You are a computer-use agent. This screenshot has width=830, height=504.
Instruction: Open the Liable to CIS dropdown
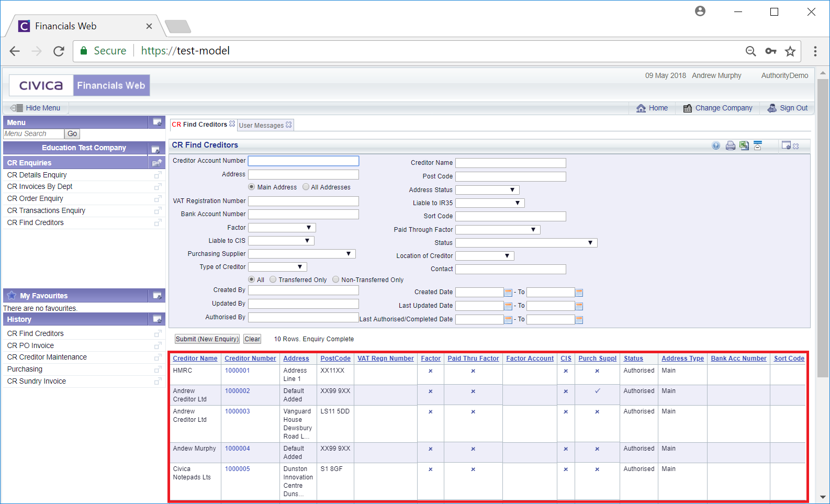pyautogui.click(x=281, y=241)
